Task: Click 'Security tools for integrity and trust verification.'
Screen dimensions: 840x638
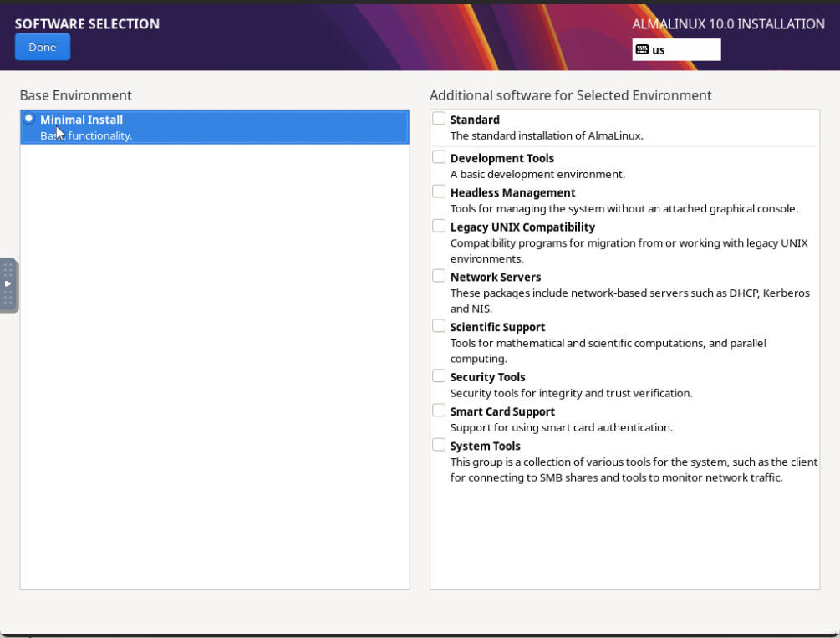Action: coord(571,393)
